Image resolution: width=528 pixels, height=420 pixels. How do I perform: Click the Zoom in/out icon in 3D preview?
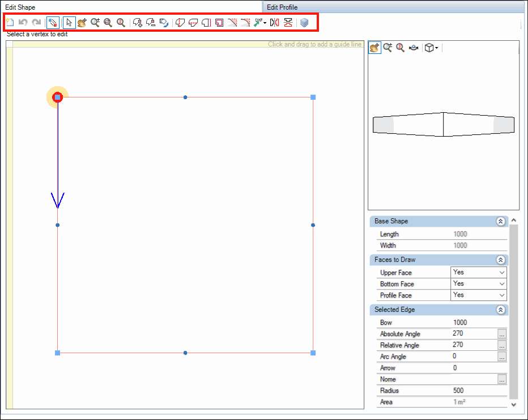[388, 48]
